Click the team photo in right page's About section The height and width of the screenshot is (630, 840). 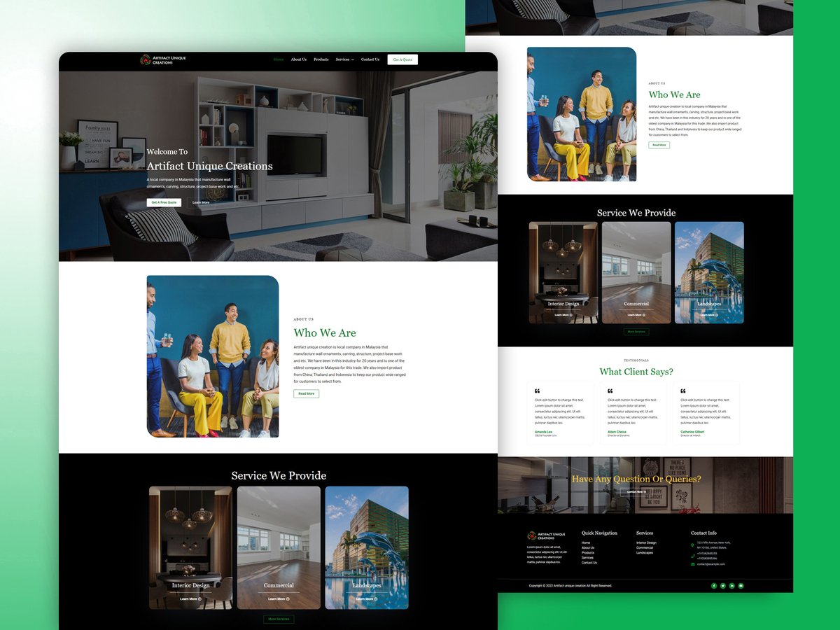[x=582, y=114]
